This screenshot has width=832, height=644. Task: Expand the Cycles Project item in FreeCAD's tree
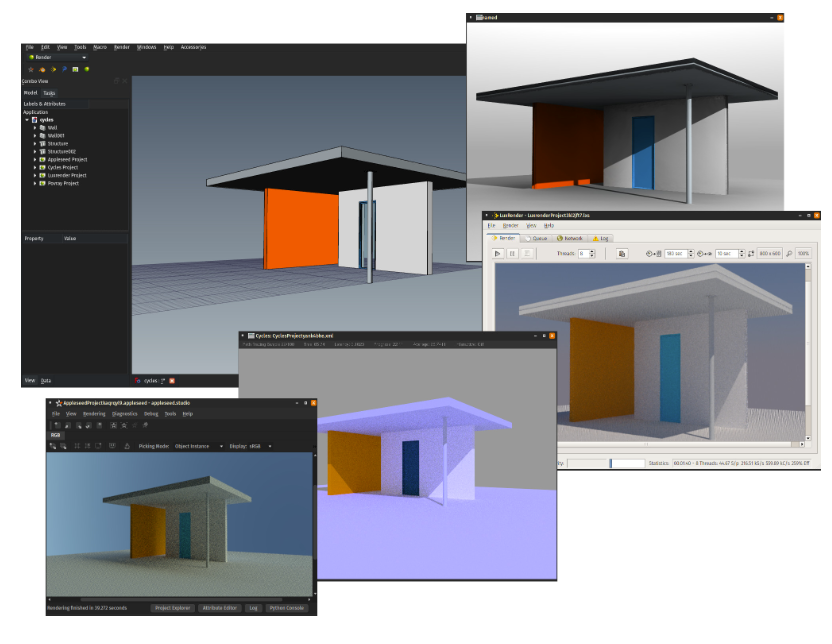(34, 167)
